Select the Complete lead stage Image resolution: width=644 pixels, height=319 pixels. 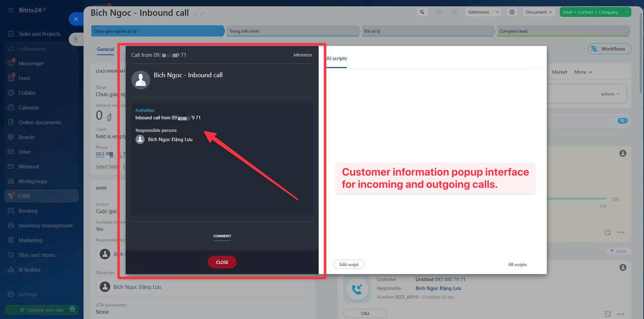tap(562, 31)
